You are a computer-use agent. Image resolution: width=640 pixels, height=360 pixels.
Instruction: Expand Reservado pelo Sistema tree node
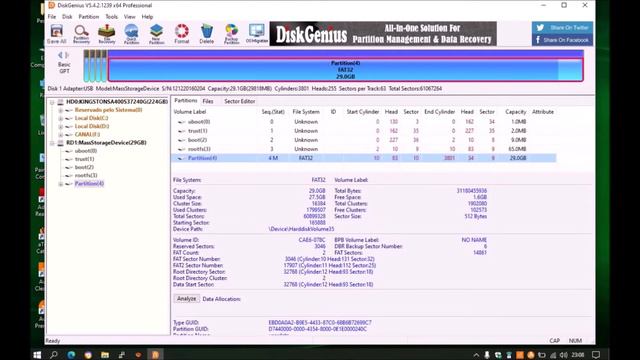pyautogui.click(x=60, y=110)
